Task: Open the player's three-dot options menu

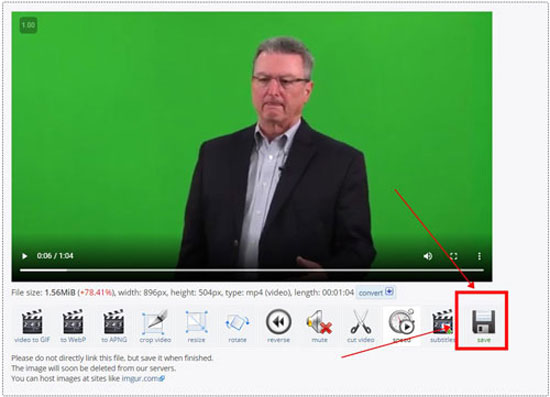Action: pos(479,256)
